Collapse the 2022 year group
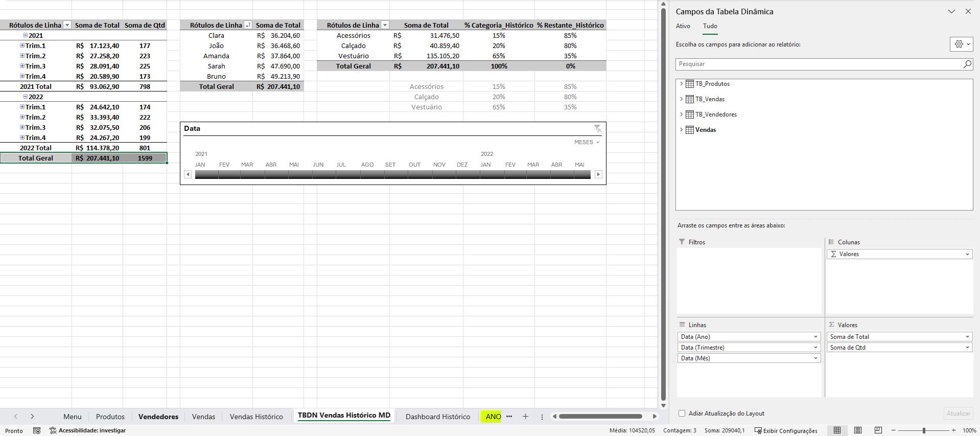This screenshot has width=980, height=436. click(25, 97)
